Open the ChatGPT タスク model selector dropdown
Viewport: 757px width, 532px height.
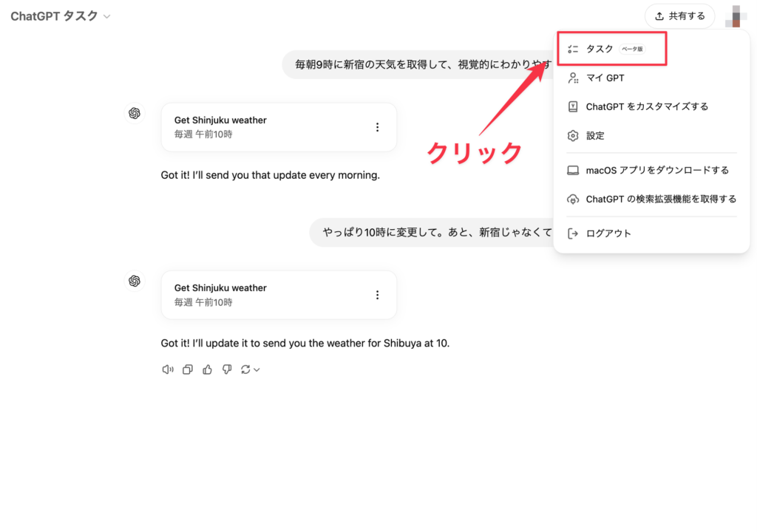[x=59, y=15]
